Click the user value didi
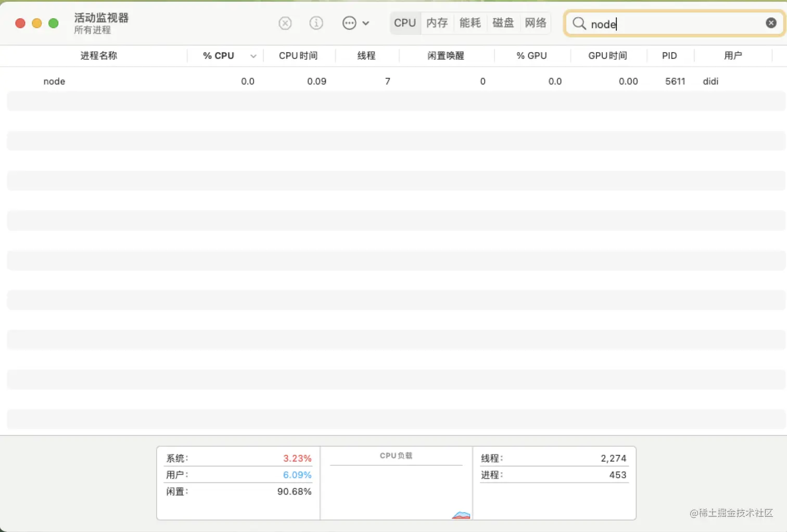787x532 pixels. pyautogui.click(x=710, y=81)
